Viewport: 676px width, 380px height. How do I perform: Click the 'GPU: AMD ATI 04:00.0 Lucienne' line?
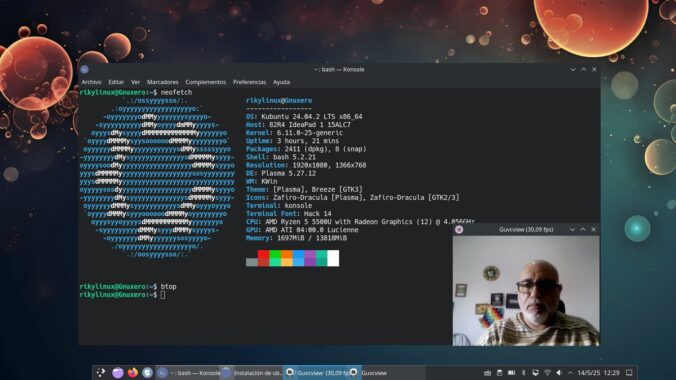(x=302, y=230)
